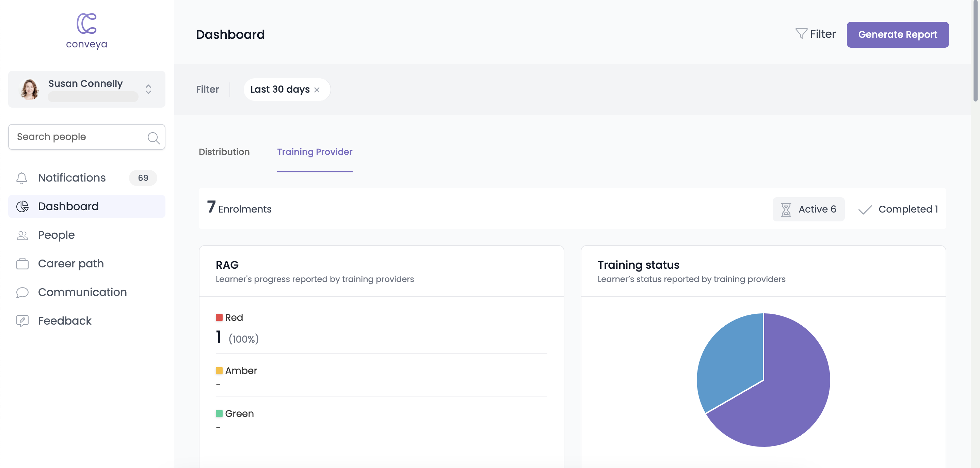Click the Conveya logo
Image resolution: width=980 pixels, height=468 pixels.
pyautogui.click(x=87, y=31)
